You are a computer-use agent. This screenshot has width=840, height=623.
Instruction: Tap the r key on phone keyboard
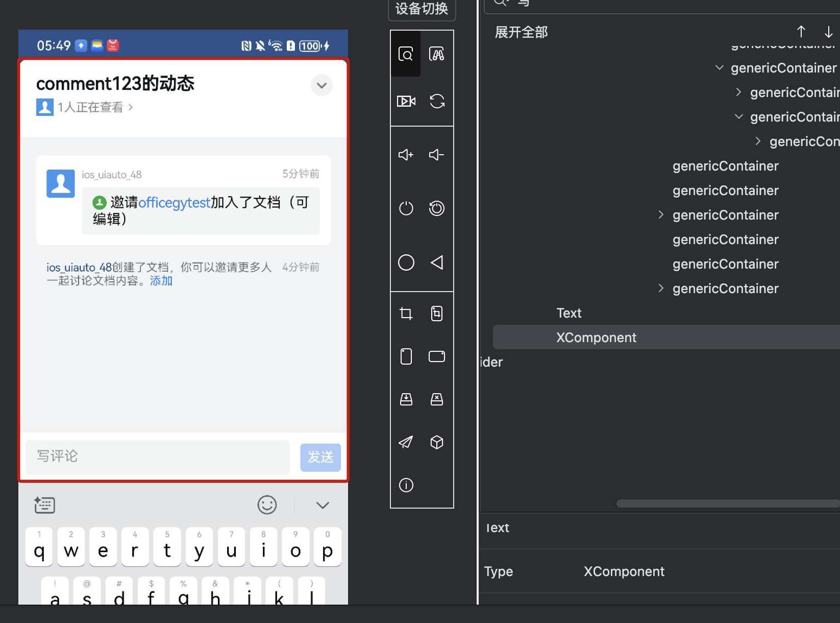click(135, 546)
